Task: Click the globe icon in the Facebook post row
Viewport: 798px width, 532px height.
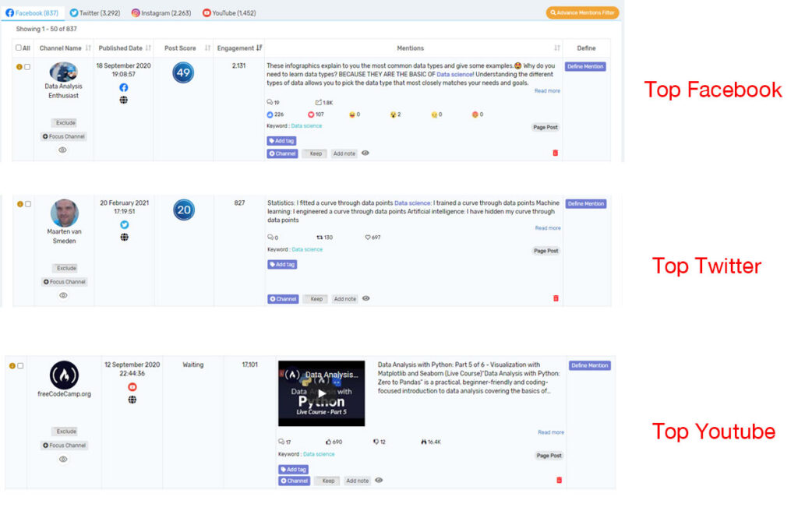Action: coord(124,100)
